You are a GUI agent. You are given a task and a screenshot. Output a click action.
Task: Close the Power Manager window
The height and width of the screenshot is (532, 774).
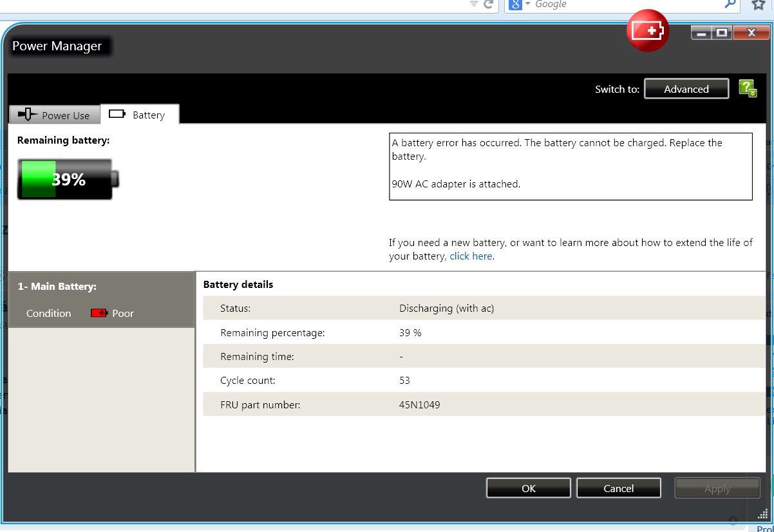click(x=751, y=32)
